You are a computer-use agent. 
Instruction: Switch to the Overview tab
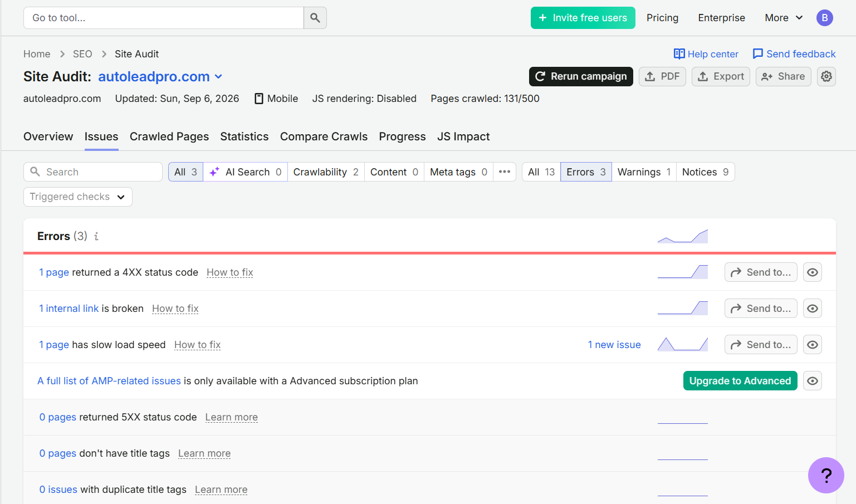tap(48, 136)
